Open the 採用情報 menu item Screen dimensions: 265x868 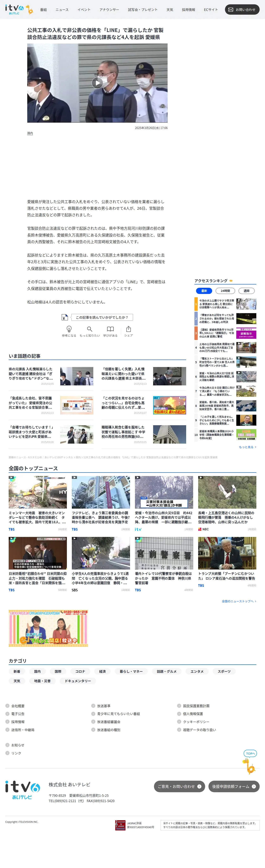pyautogui.click(x=189, y=10)
